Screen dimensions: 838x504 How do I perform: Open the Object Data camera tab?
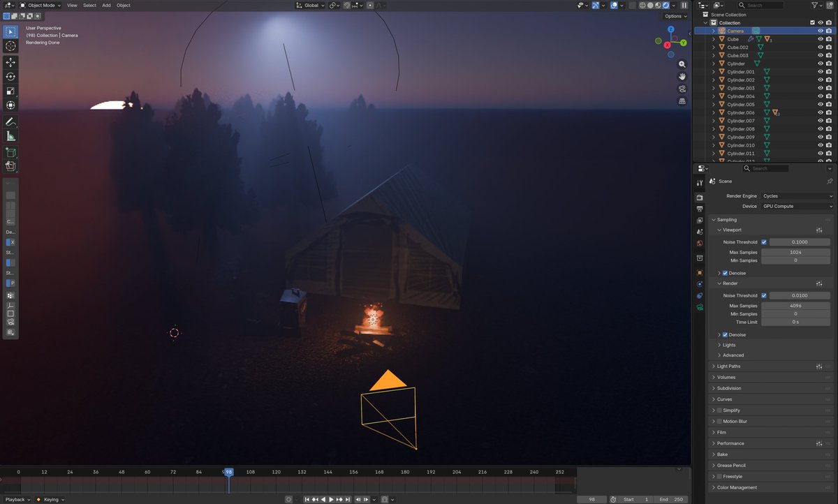[700, 307]
